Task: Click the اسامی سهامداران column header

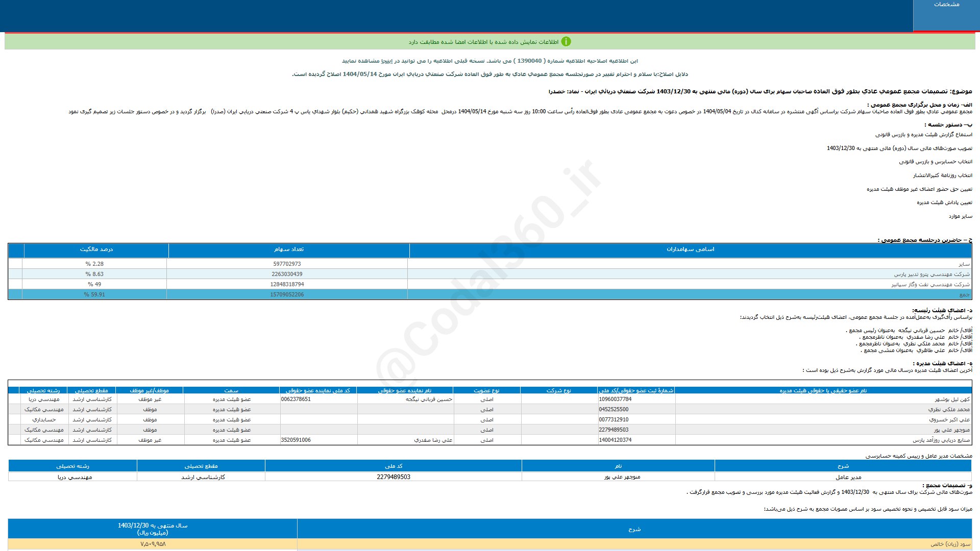Action: 690,249
